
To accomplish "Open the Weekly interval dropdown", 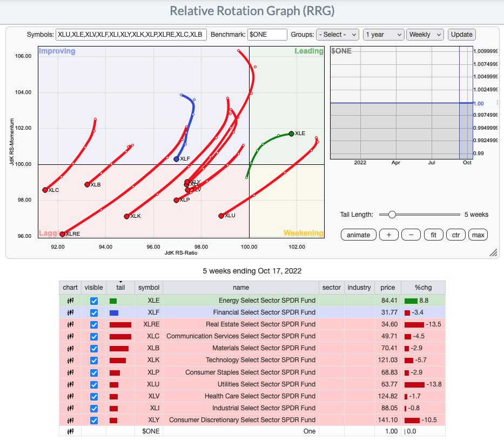I will (x=425, y=35).
